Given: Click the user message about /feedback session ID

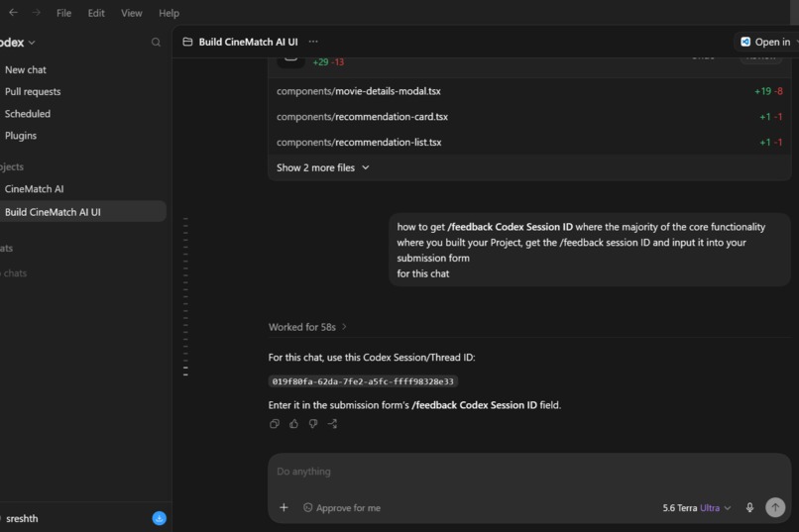Looking at the screenshot, I should coord(590,250).
